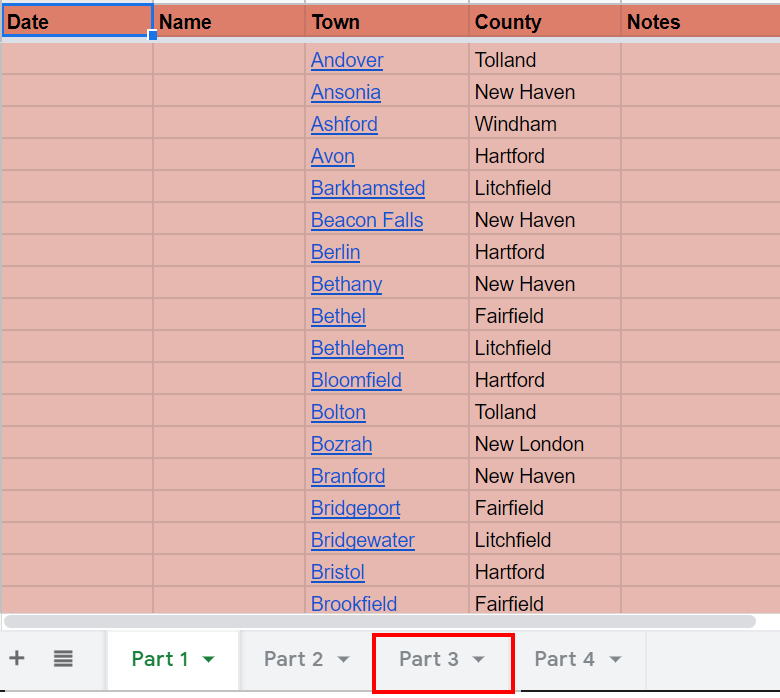Click the add new sheet plus icon
This screenshot has height=698, width=780.
17,658
